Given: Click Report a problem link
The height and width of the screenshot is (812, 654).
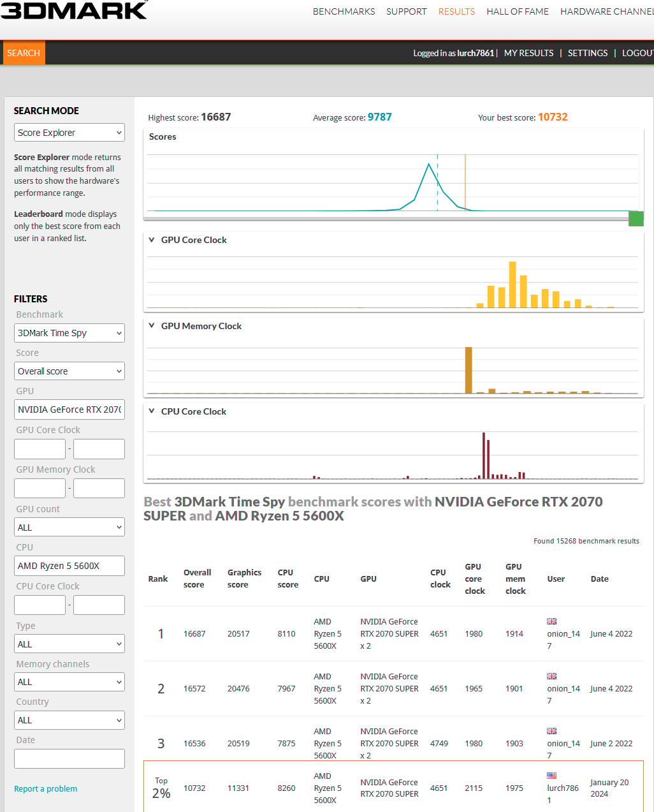Looking at the screenshot, I should (45, 789).
